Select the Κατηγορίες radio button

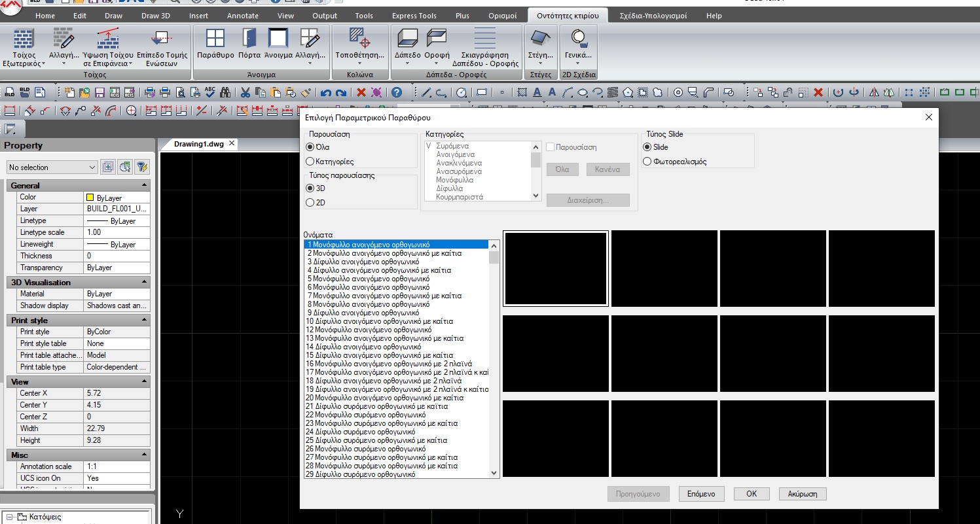310,161
